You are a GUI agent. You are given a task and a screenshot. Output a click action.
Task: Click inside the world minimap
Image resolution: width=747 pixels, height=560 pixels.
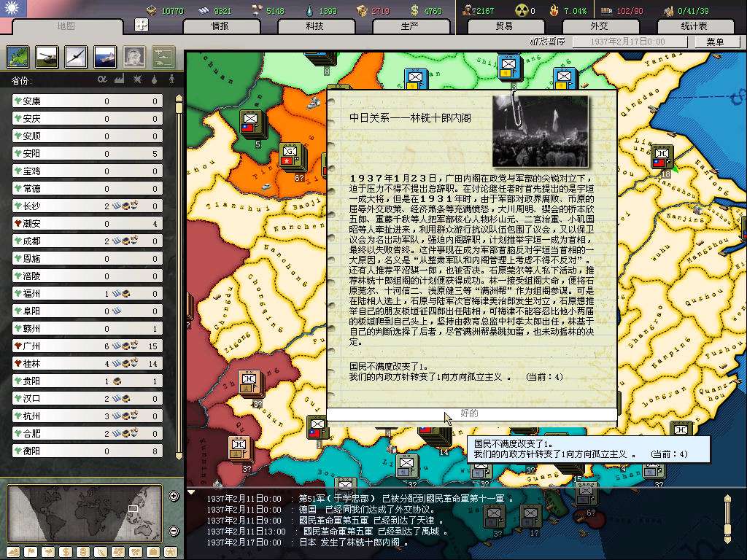pyautogui.click(x=85, y=513)
